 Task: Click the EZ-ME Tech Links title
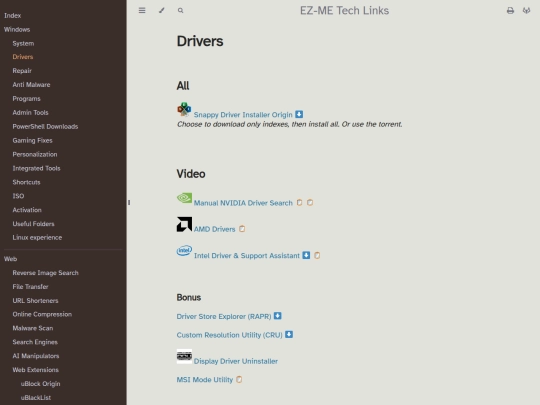coord(344,11)
